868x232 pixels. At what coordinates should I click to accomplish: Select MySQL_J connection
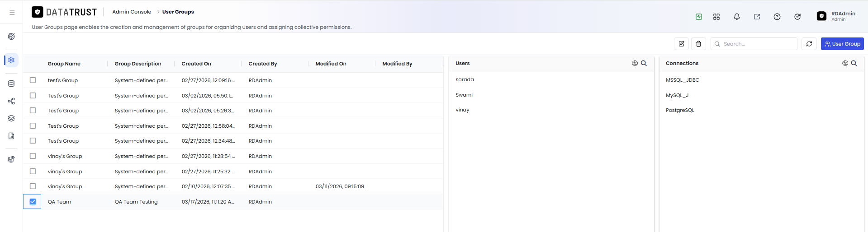click(677, 95)
